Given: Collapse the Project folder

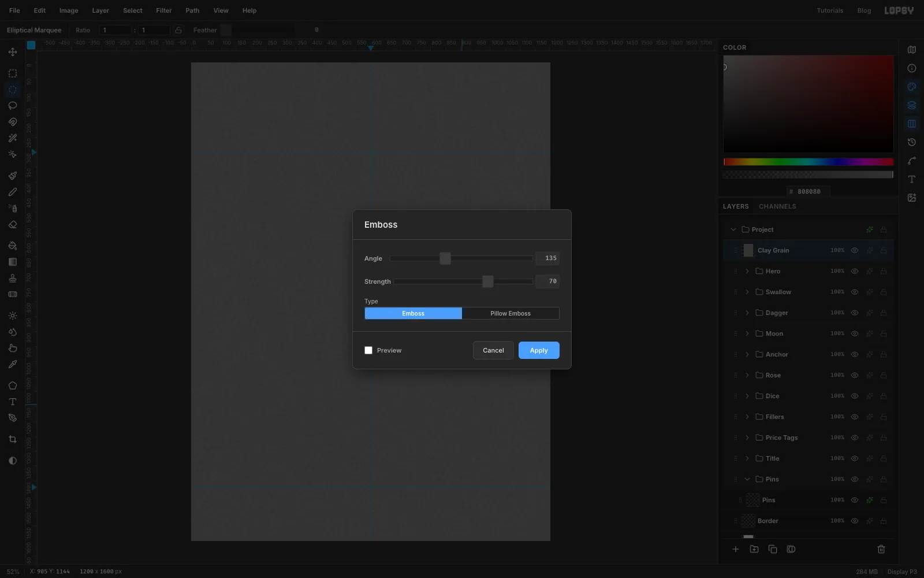Looking at the screenshot, I should click(x=733, y=229).
